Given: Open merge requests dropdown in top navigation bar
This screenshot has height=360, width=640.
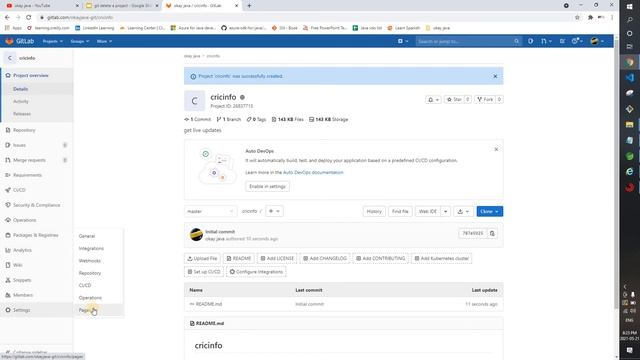Looking at the screenshot, I should [x=546, y=41].
